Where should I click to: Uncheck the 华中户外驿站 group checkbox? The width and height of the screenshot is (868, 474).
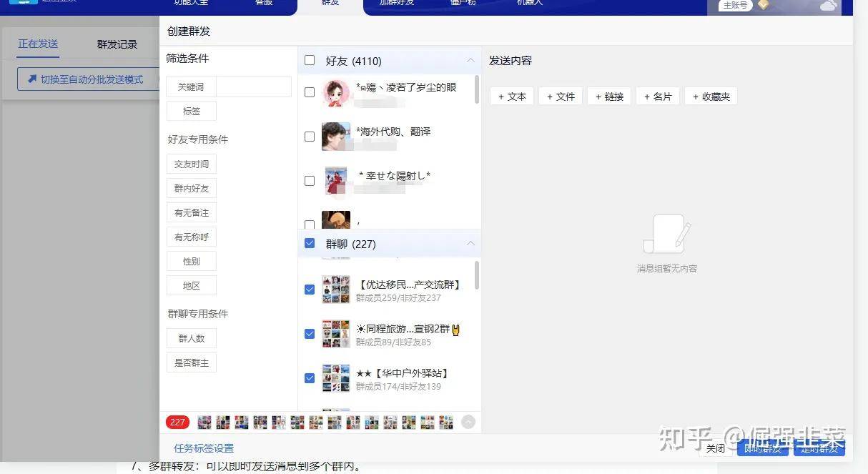[x=310, y=378]
